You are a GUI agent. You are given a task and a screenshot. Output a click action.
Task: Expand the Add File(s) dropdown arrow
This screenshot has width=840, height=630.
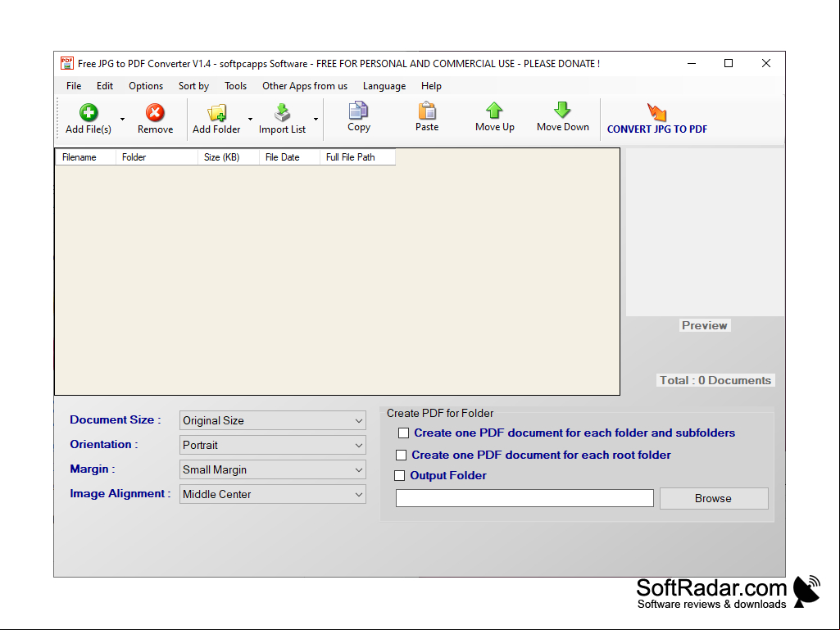123,119
